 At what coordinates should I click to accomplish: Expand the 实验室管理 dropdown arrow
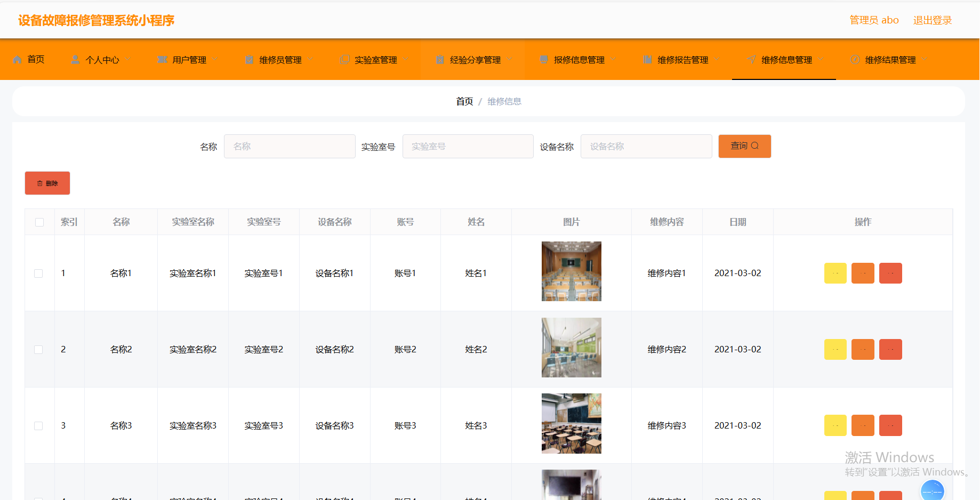pyautogui.click(x=406, y=60)
